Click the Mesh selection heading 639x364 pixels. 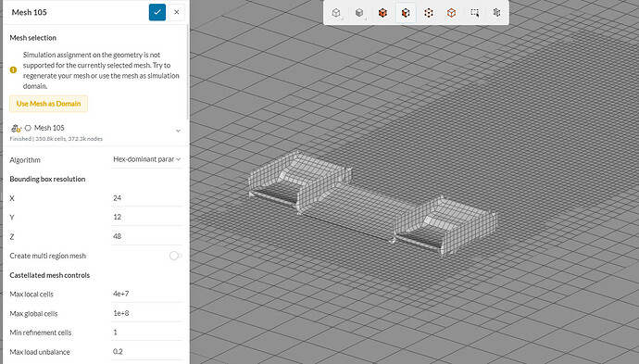(33, 38)
